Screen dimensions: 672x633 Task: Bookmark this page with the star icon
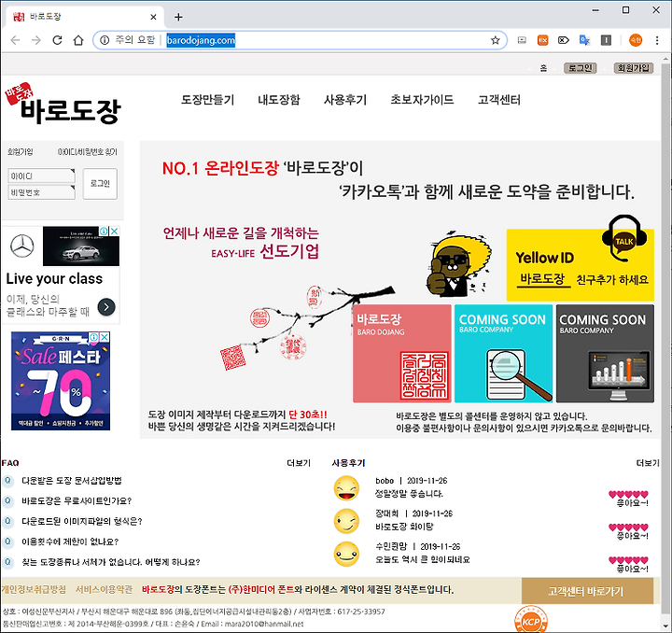(496, 40)
